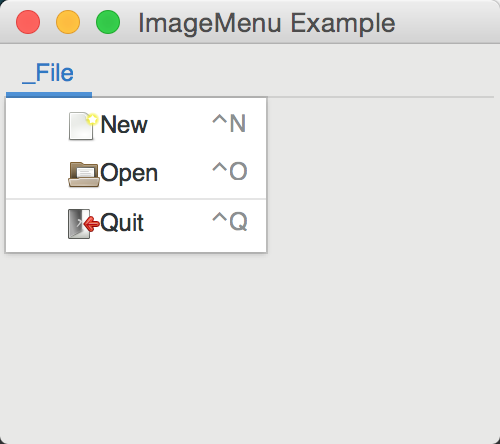Image resolution: width=500 pixels, height=444 pixels.
Task: Click the blank left margin of the New item
Action: 37,125
